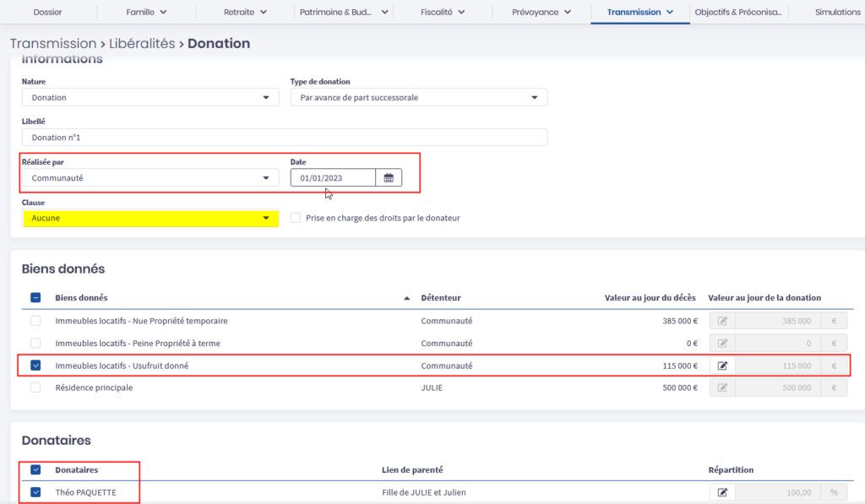
Task: Click edit icon for Peine Propriété à terme
Action: click(722, 344)
